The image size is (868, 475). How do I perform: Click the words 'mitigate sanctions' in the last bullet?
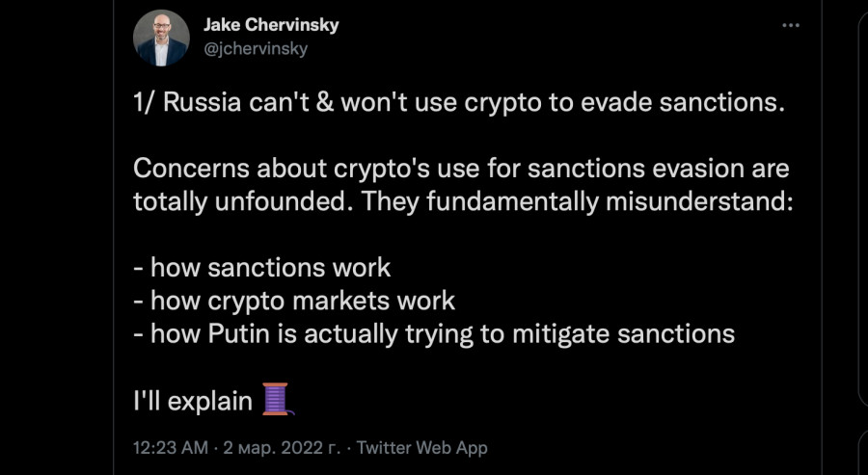[624, 334]
